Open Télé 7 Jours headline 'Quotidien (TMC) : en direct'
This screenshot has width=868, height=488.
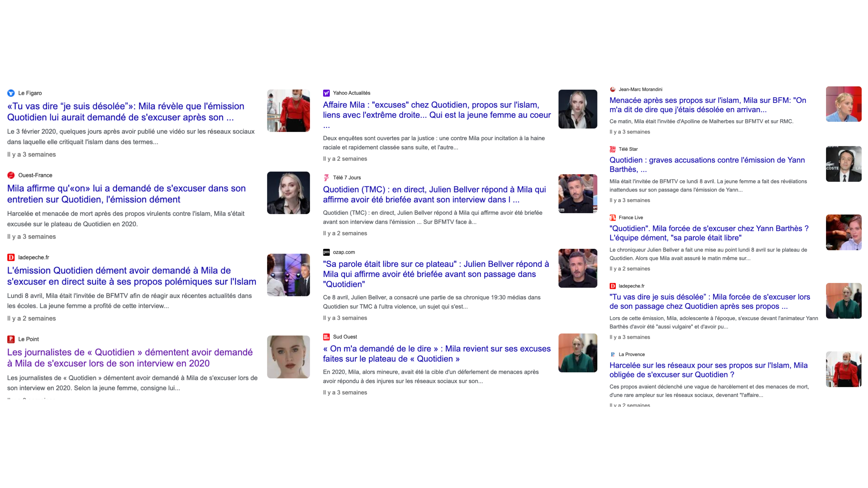click(x=434, y=194)
